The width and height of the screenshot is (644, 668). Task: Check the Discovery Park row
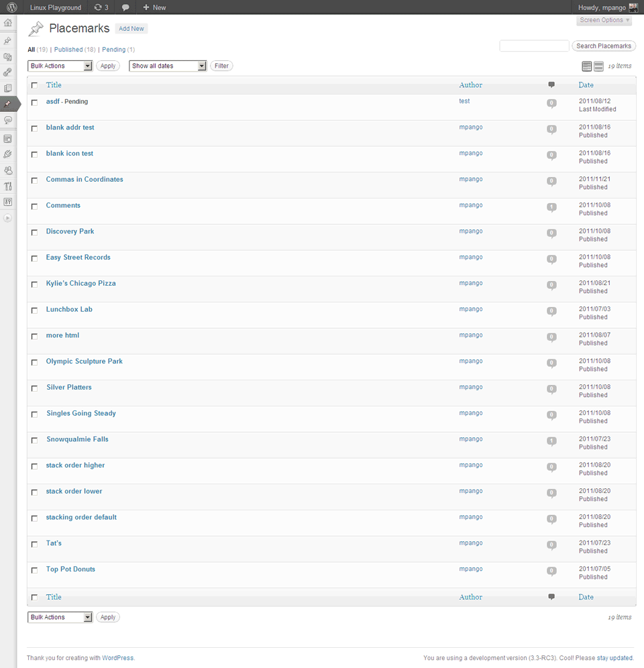pos(34,232)
